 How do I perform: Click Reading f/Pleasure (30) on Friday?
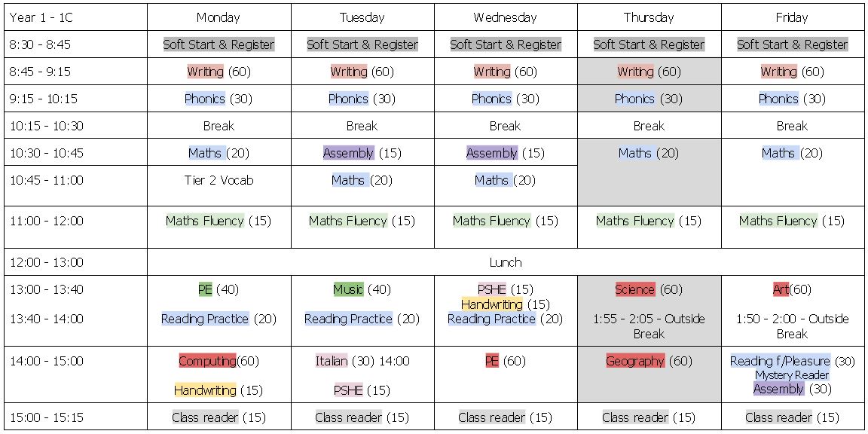792,361
